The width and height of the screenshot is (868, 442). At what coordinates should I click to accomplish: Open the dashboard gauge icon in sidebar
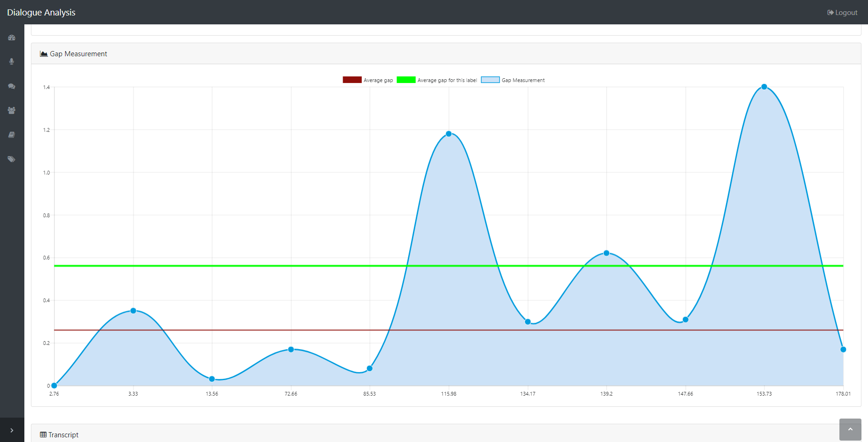12,37
